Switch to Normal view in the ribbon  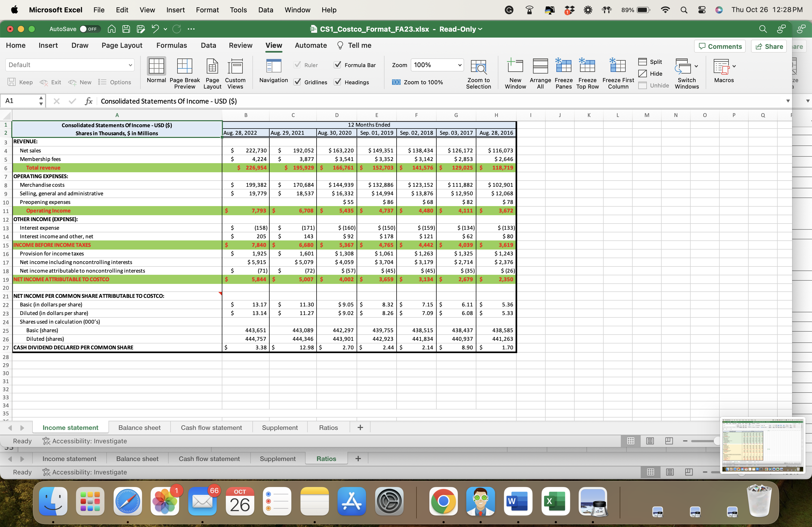point(156,70)
